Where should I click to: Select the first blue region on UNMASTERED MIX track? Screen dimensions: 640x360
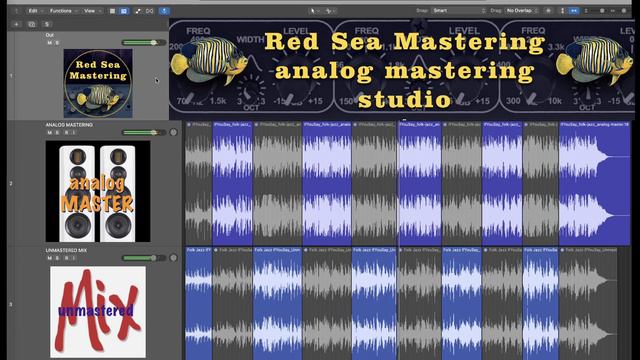tap(199, 303)
